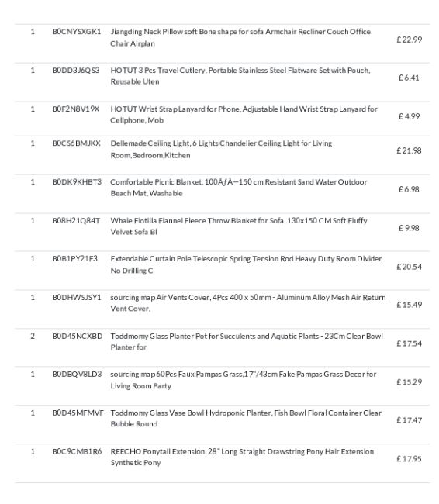
Task: Click quantity 2 for Toddmomy Planter Pot
Action: click(33, 337)
